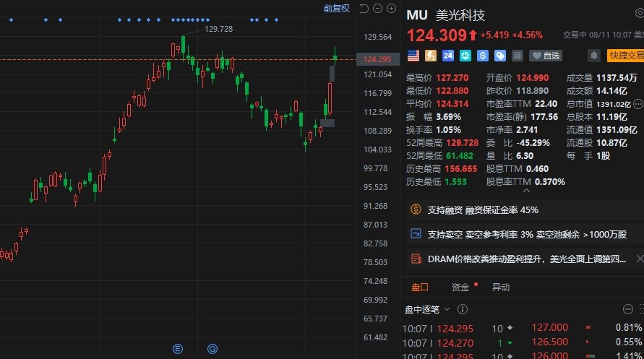Open the 前复权 adjustment dropdown
The image size is (644, 359).
click(x=336, y=9)
